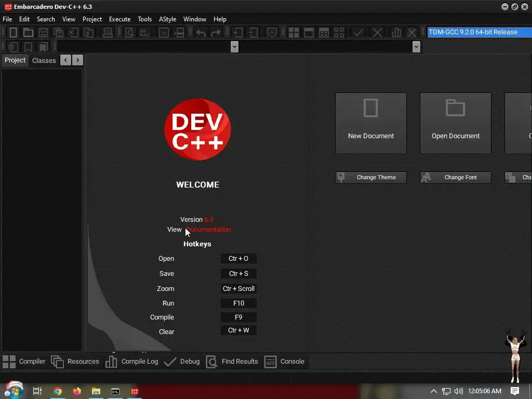Click the Compile toolbar icon (four squares)
The image size is (532, 399).
click(x=294, y=33)
